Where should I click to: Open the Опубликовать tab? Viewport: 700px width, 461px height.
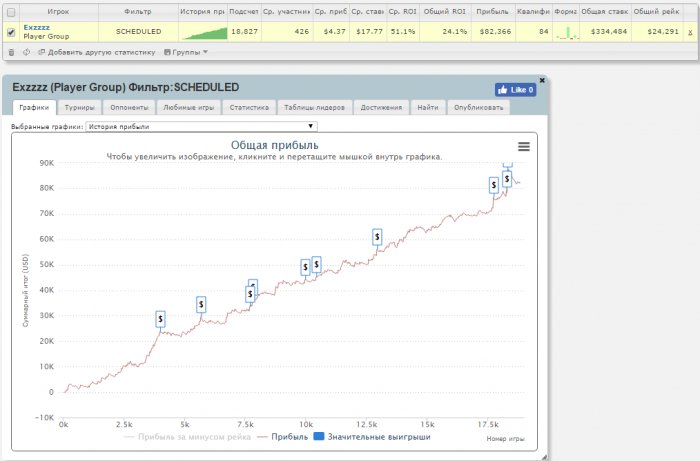[x=479, y=108]
